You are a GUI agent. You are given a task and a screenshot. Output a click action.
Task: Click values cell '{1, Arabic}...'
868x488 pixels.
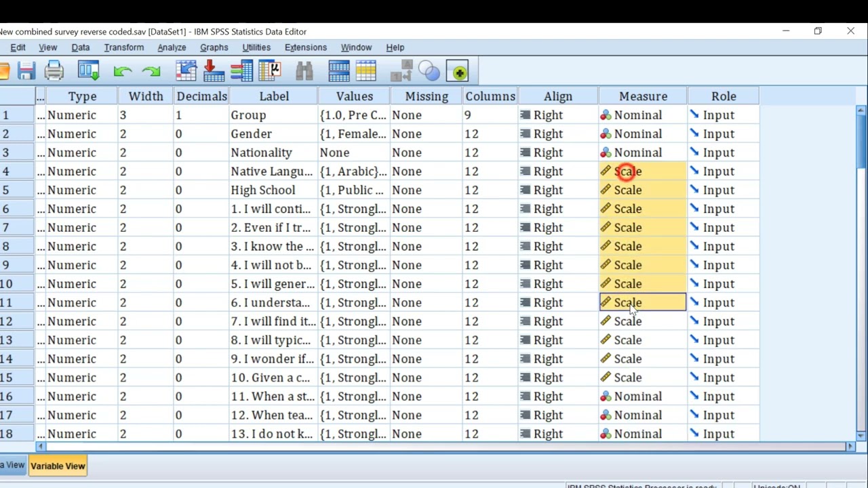coord(354,171)
